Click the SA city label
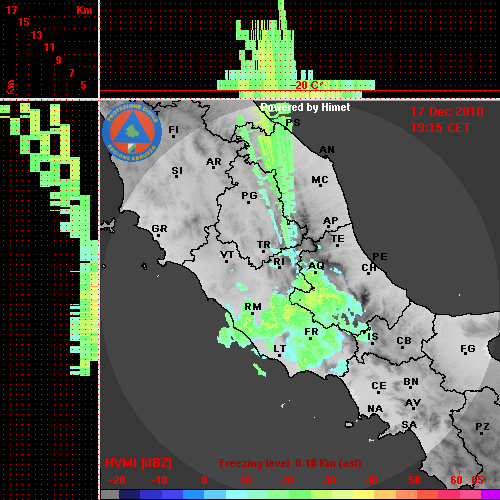 coord(409,425)
